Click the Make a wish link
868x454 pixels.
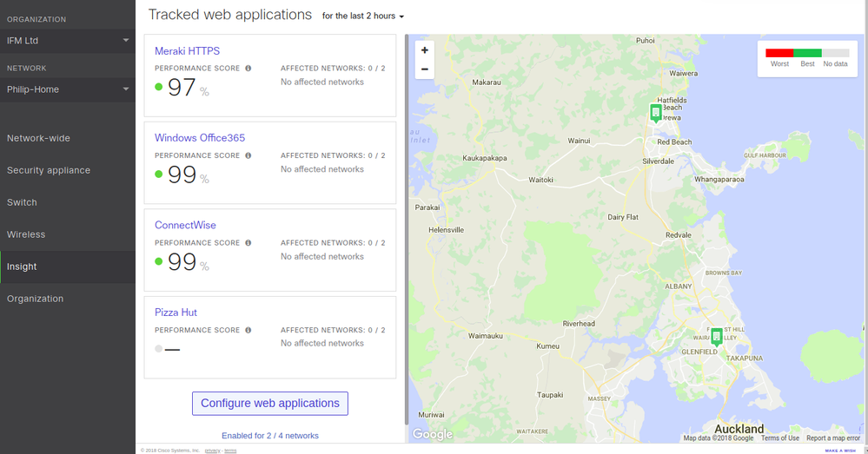840,451
